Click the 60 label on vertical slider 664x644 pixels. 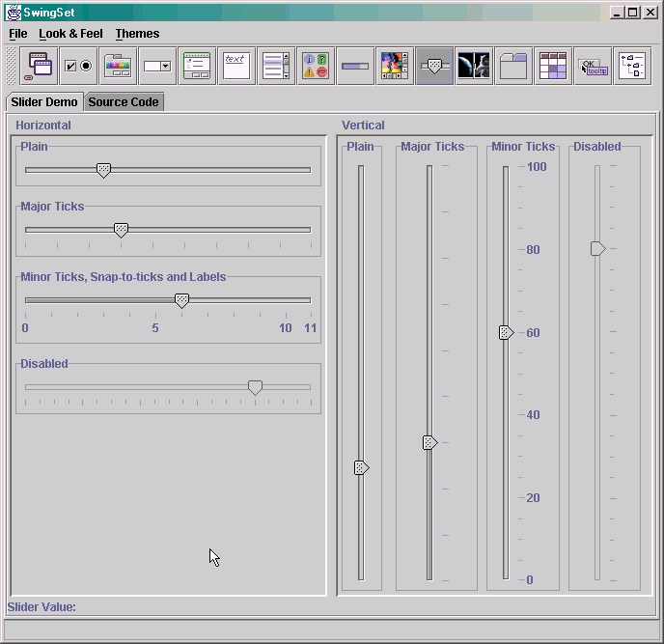pyautogui.click(x=534, y=333)
